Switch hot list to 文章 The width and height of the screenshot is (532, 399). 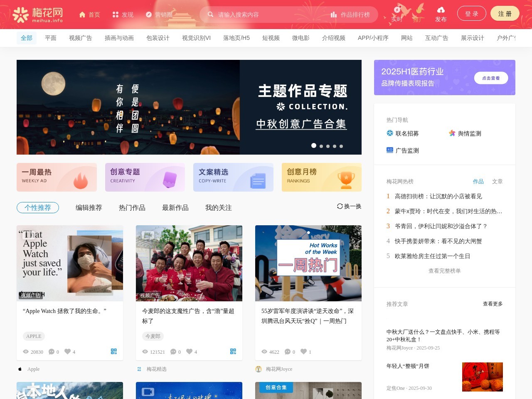(x=497, y=182)
